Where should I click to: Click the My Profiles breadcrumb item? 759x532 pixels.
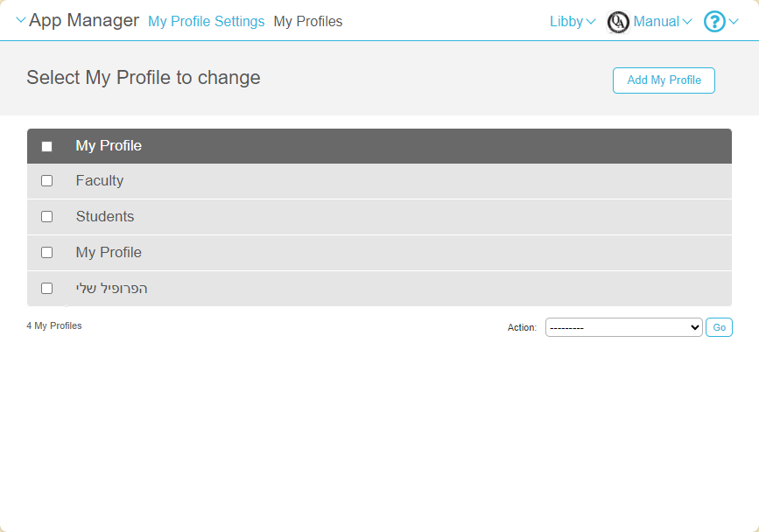308,22
